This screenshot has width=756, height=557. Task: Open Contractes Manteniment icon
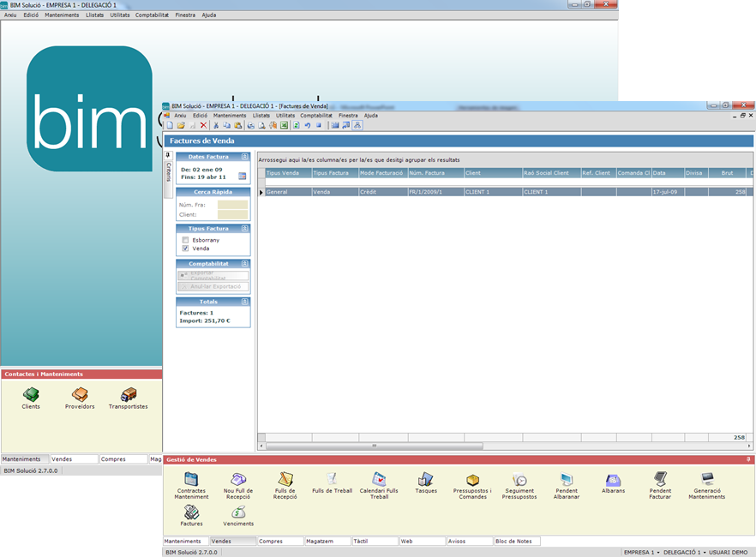coord(191,485)
